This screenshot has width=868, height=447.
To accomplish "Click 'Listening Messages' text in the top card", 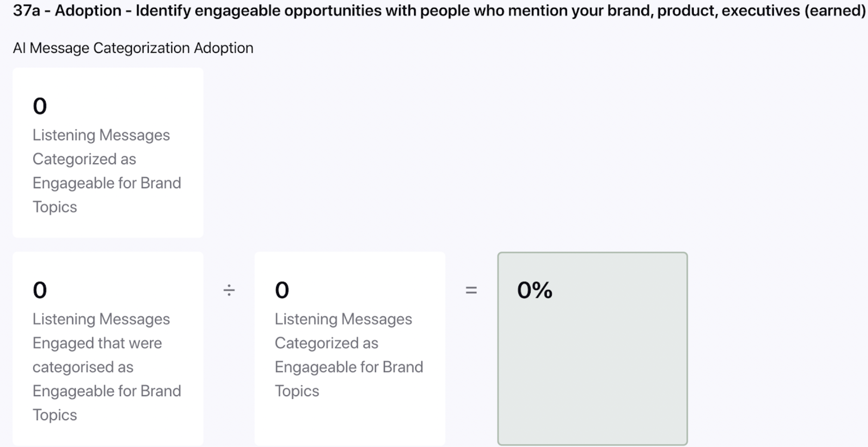I will click(x=101, y=135).
